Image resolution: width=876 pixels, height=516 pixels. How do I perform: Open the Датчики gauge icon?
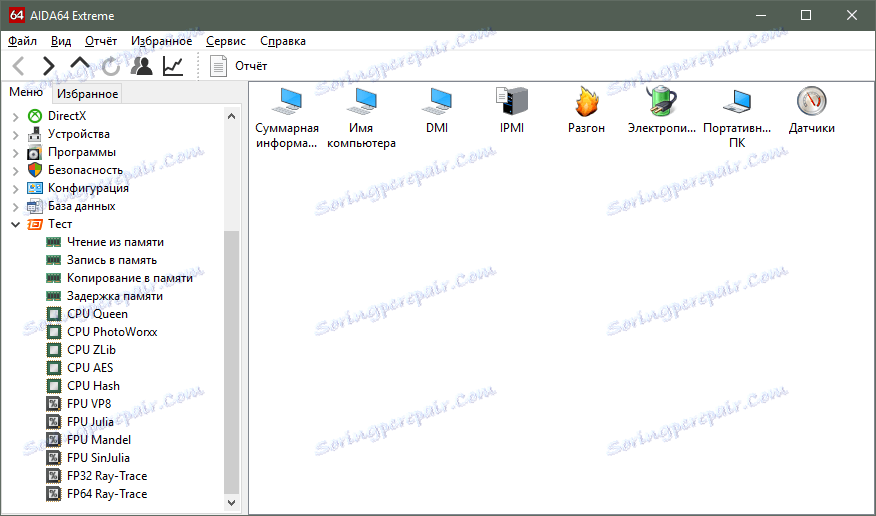[812, 101]
